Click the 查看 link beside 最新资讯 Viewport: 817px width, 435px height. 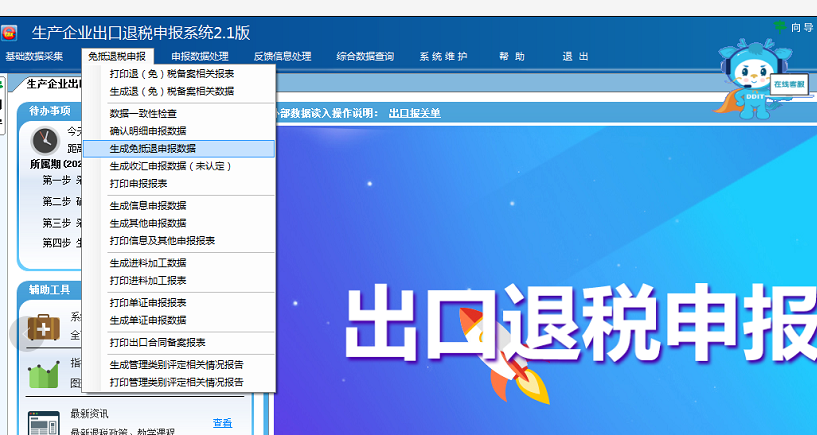(x=222, y=423)
